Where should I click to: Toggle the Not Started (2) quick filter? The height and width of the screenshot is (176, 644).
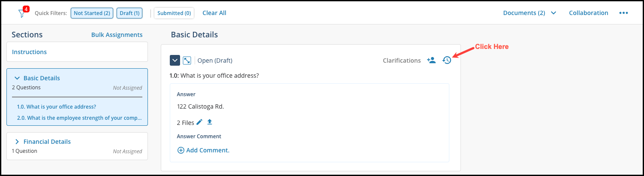click(x=92, y=13)
